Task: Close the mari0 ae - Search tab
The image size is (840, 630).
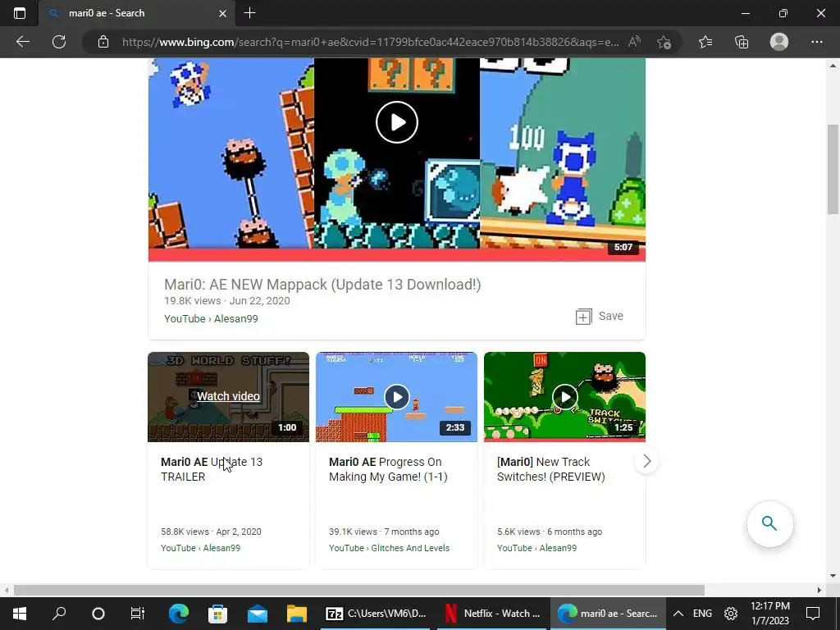Action: [223, 13]
